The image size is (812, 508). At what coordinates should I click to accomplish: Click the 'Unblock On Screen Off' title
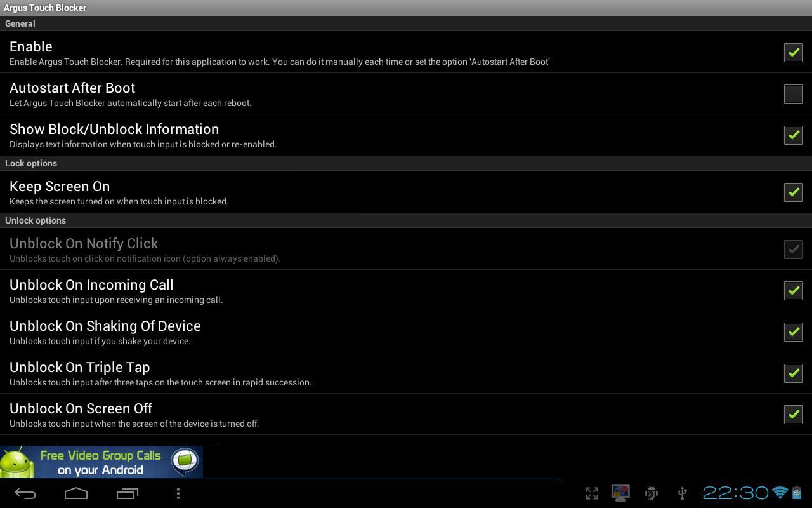[x=81, y=408]
